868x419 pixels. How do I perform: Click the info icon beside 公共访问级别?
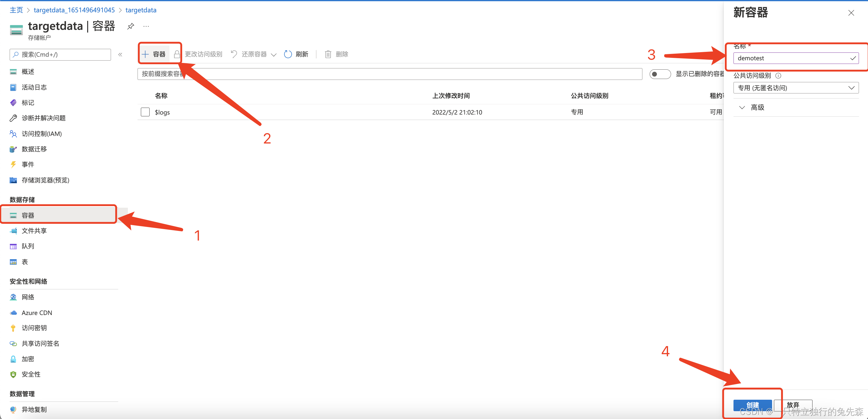pos(778,76)
